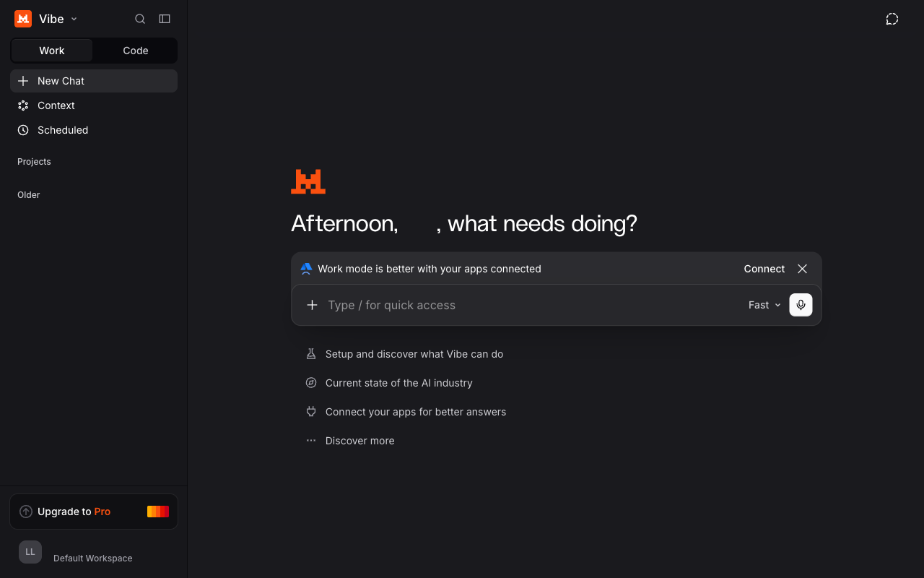Image resolution: width=924 pixels, height=578 pixels.
Task: Switch to the Code tab
Action: (x=136, y=51)
